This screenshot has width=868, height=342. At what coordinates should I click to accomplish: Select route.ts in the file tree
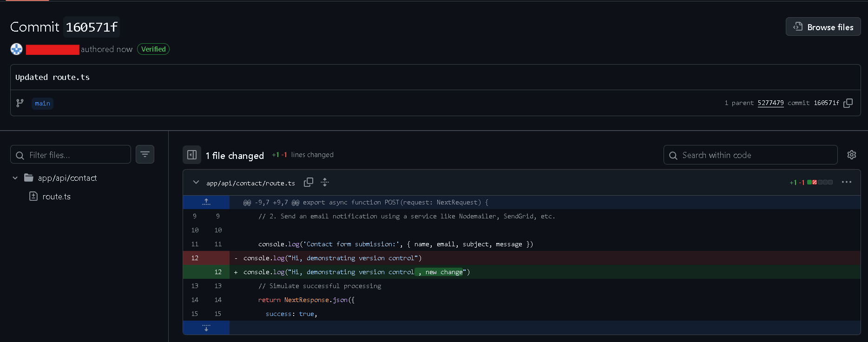[56, 197]
